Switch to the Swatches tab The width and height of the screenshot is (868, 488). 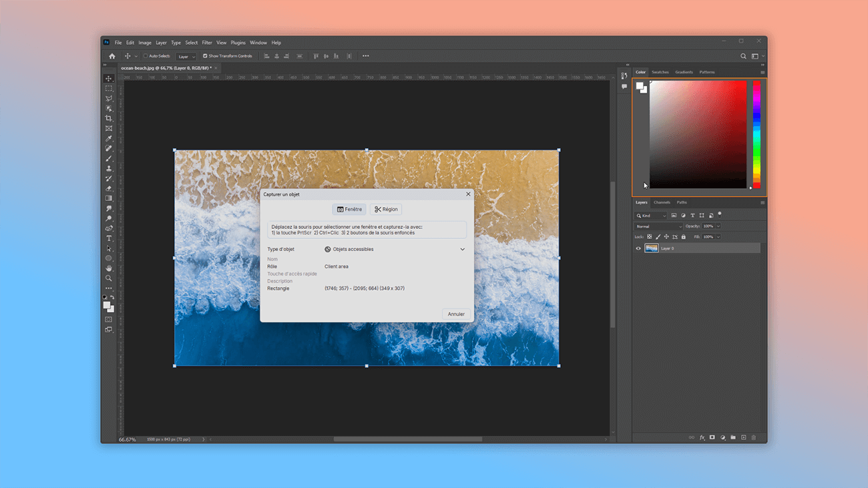(x=660, y=72)
